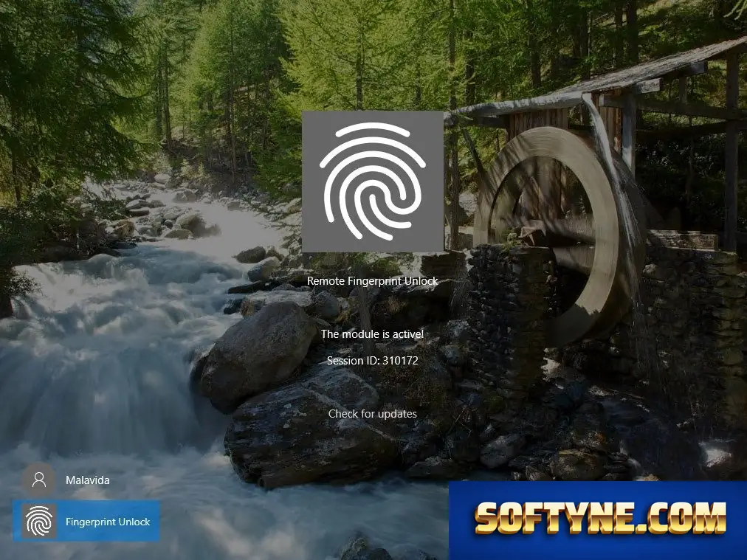Click the white fingerprint swirl center
This screenshot has width=747, height=560.
tap(373, 182)
